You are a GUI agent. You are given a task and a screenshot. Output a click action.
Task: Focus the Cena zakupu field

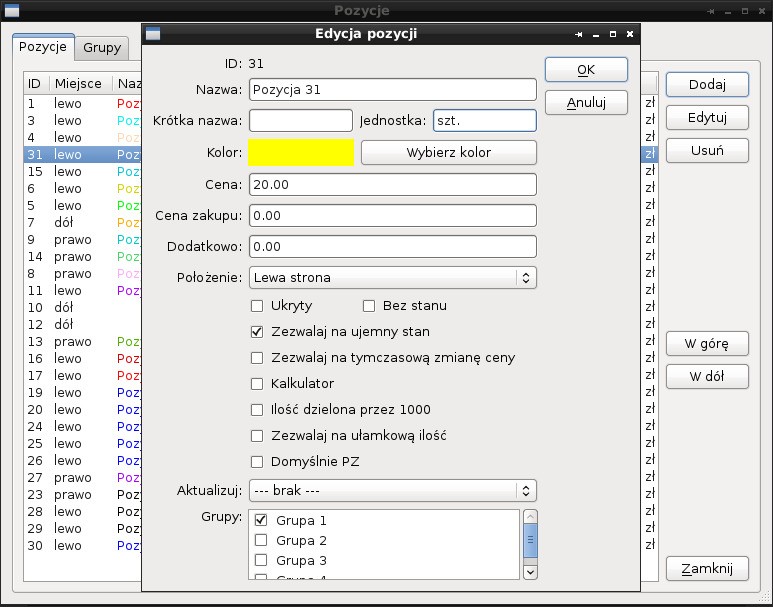pyautogui.click(x=392, y=215)
